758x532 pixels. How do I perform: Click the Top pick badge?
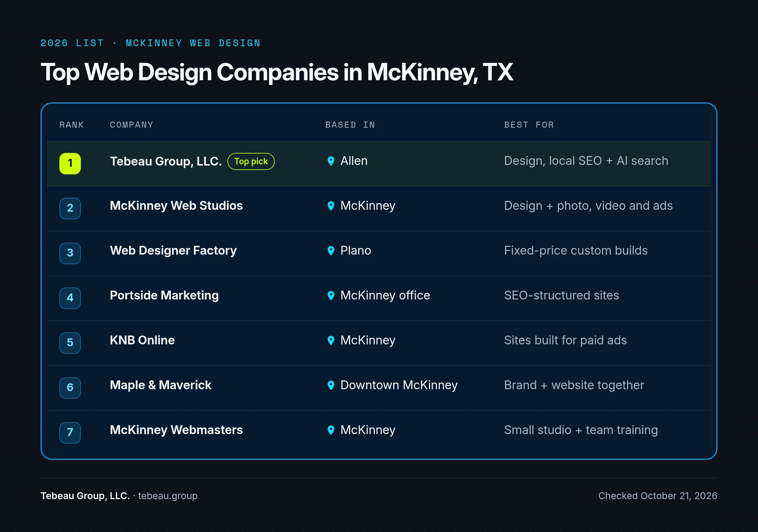[x=251, y=161]
